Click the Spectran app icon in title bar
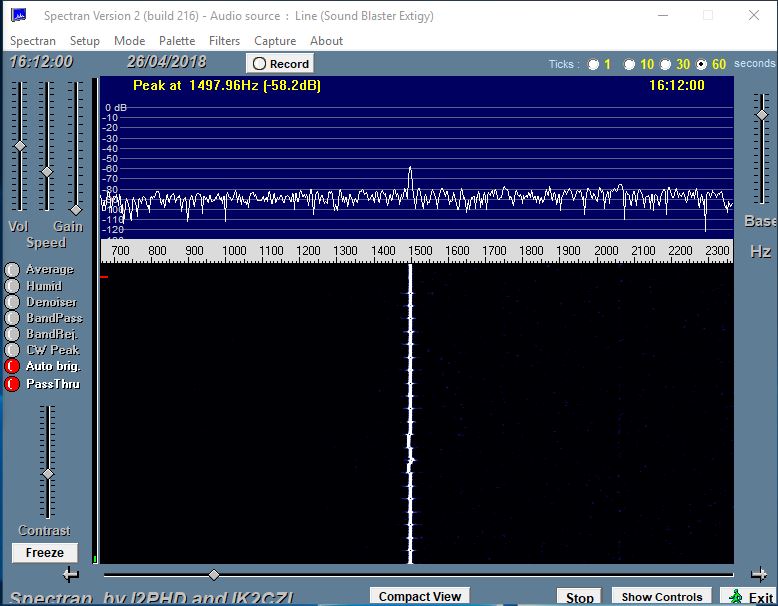 (x=18, y=16)
